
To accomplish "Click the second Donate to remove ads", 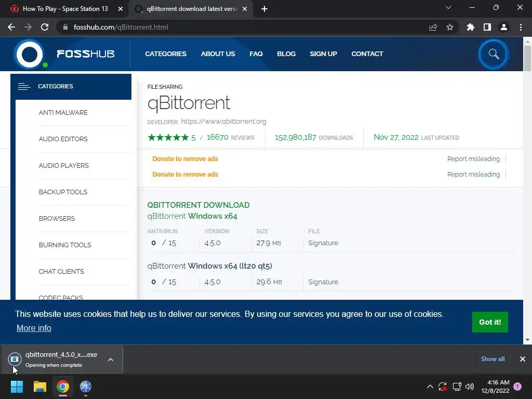I will pos(185,175).
